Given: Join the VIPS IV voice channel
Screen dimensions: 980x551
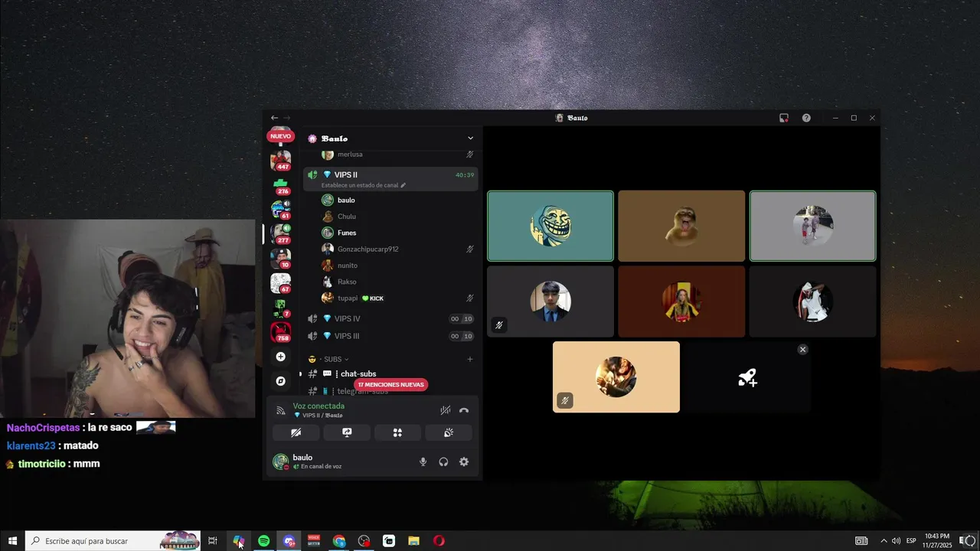Looking at the screenshot, I should (x=390, y=318).
